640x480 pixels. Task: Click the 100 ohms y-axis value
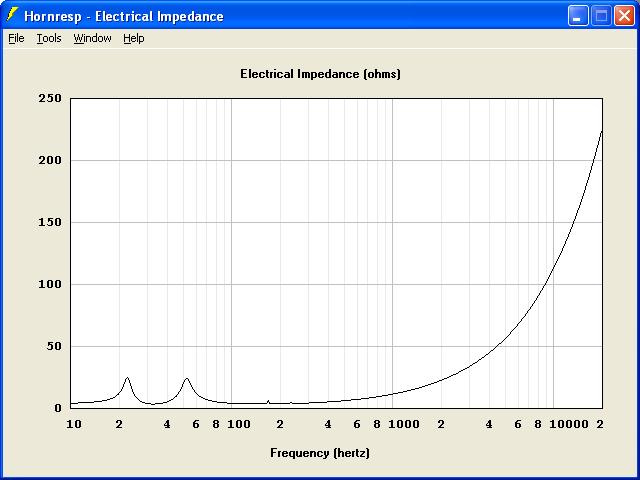50,284
